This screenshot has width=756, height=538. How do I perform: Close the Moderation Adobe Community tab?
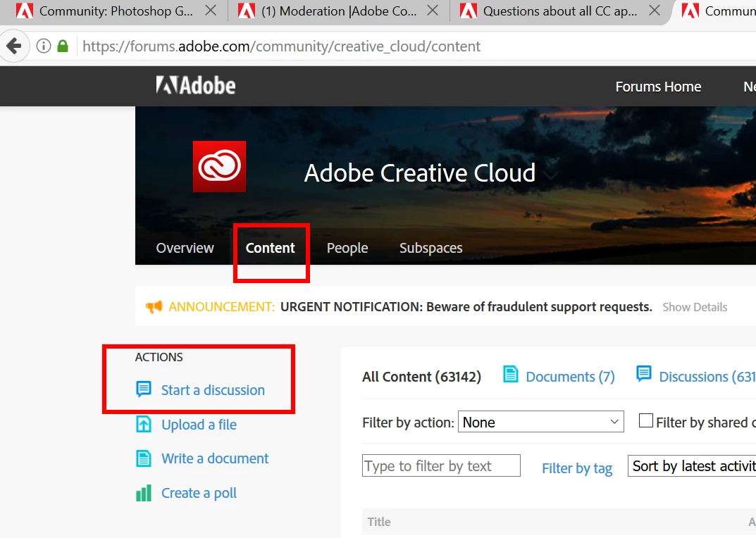[433, 11]
